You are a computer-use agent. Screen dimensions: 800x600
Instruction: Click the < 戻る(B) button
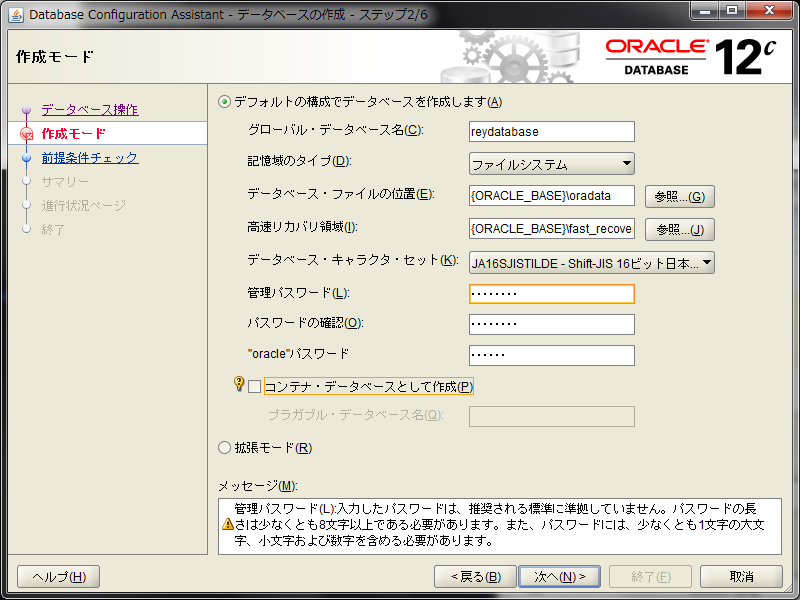click(x=476, y=577)
